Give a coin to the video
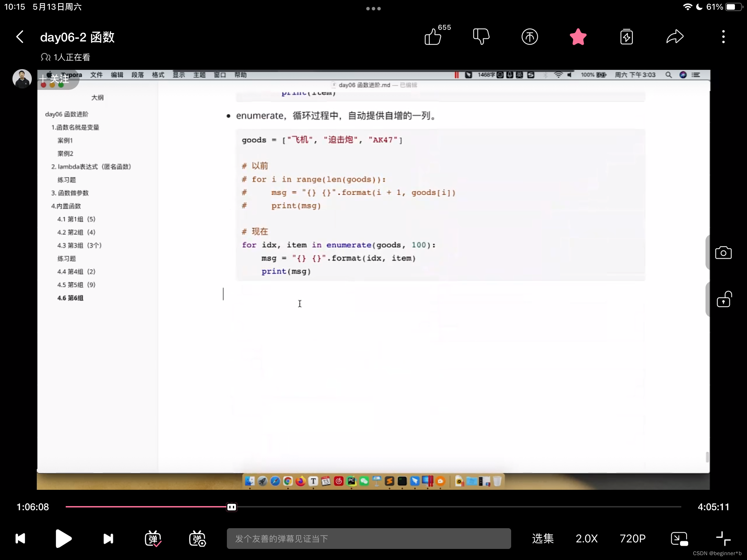This screenshot has width=747, height=560. 529,37
